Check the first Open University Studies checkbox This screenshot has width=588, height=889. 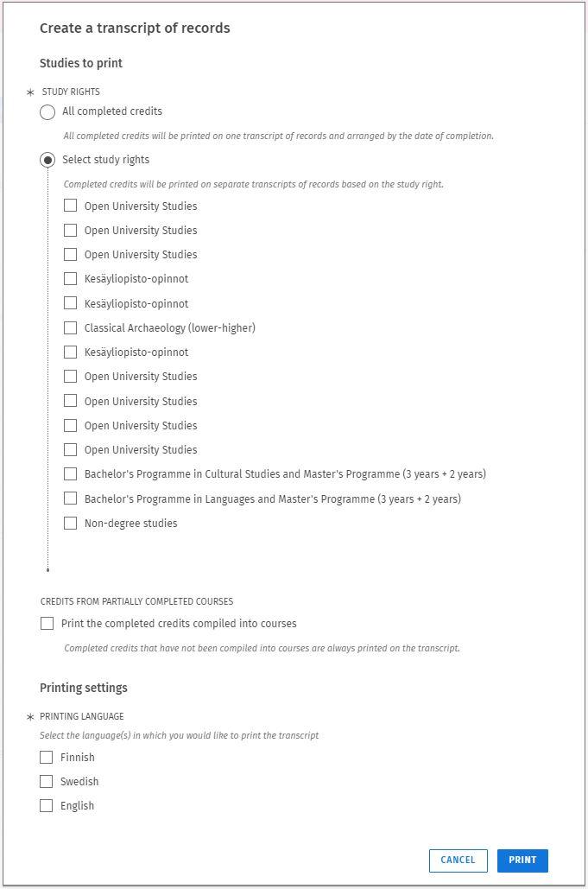71,206
